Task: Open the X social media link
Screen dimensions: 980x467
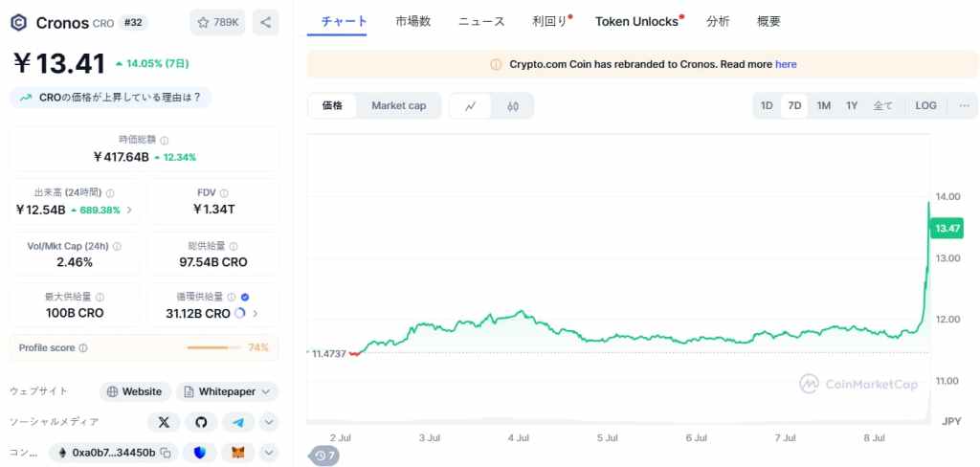Action: coord(164,422)
